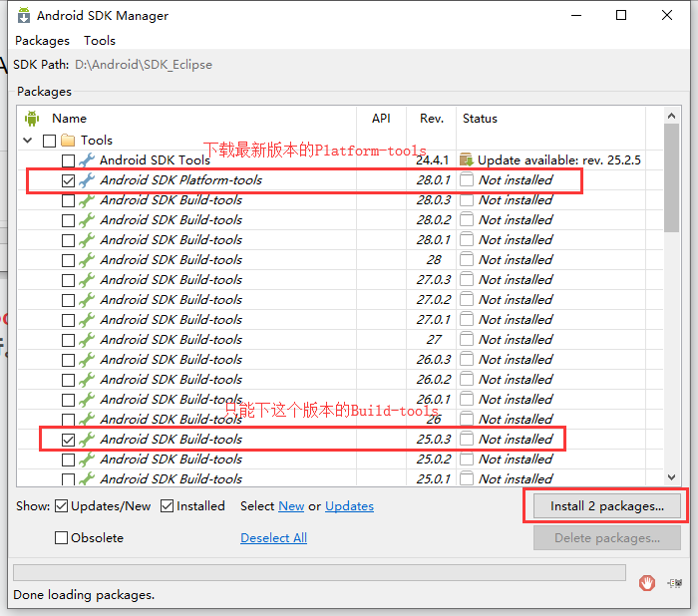The height and width of the screenshot is (616, 698).
Task: Open the SDK Manager log icon
Action: (x=675, y=583)
